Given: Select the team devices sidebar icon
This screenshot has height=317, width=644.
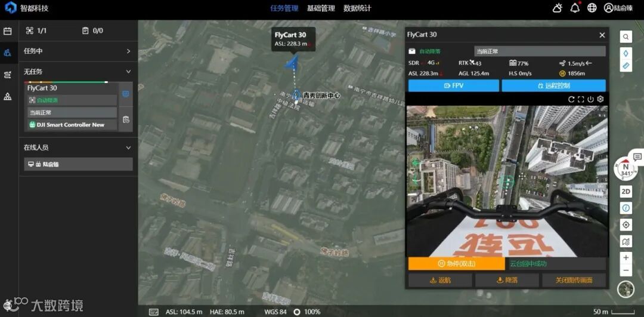Looking at the screenshot, I should [7, 52].
